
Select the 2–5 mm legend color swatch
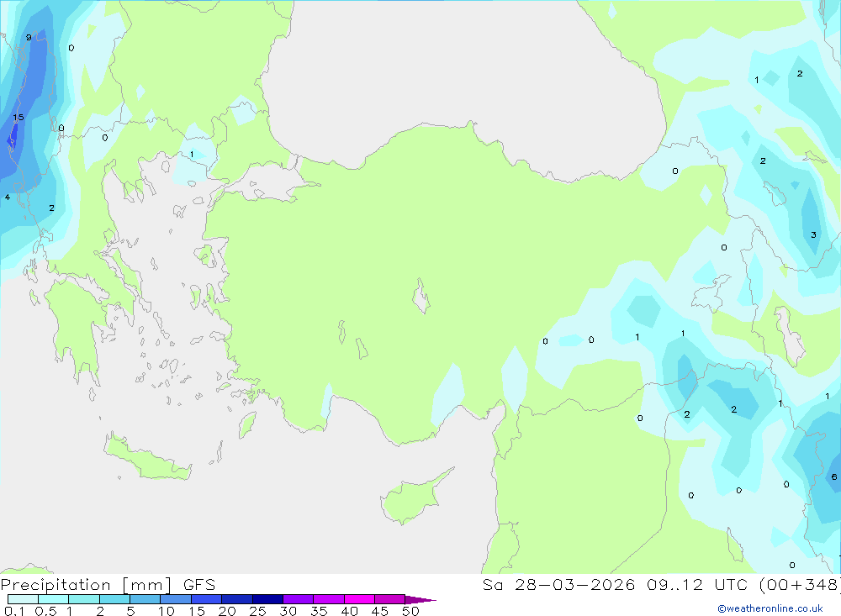(114, 599)
